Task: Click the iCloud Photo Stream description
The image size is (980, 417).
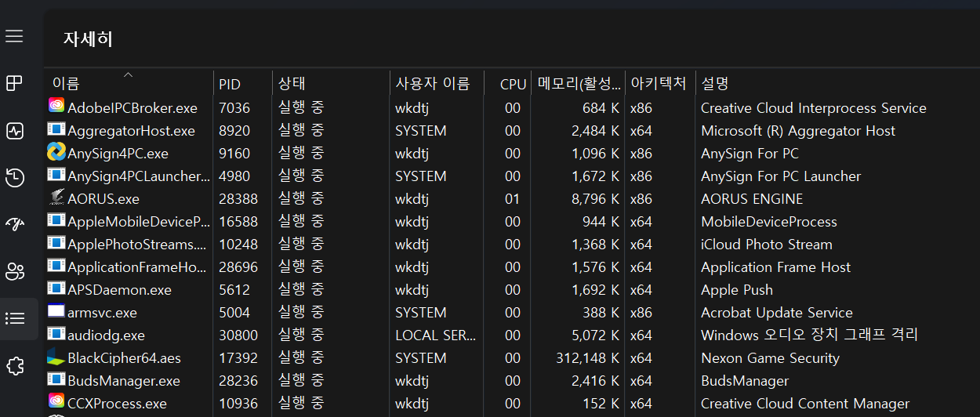Action: (x=767, y=245)
